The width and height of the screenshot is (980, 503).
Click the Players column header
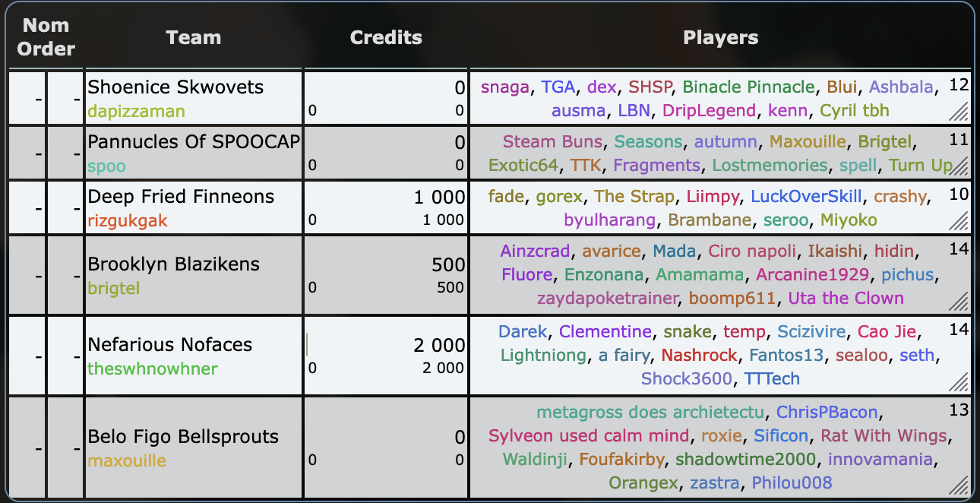click(720, 37)
